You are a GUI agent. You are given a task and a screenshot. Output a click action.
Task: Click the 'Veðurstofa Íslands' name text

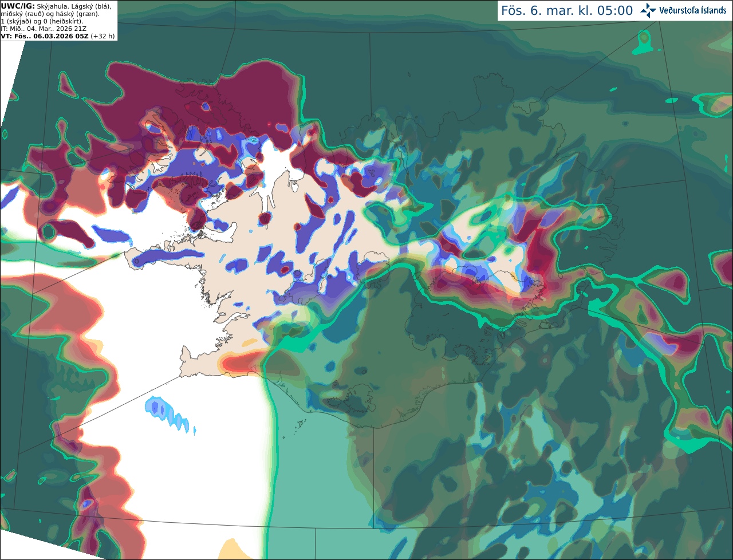tap(693, 10)
